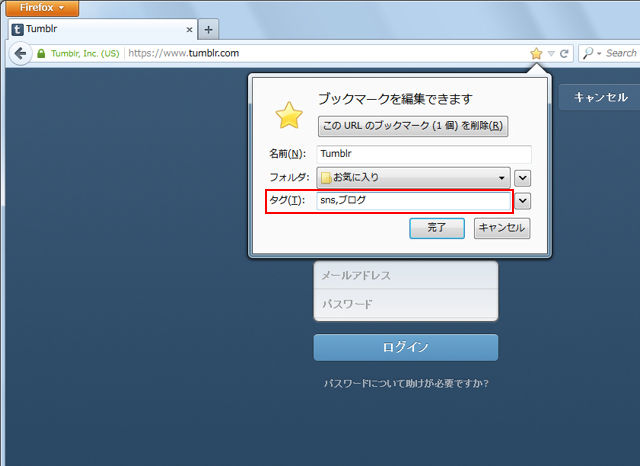640x466 pixels.
Task: Click キャンセル in bookmark panel
Action: pos(502,228)
